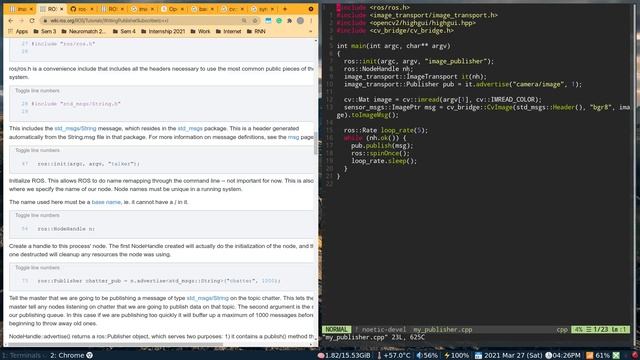Follow the first std_msgs/String link
This screenshot has width=640, height=360.
pyautogui.click(x=76, y=129)
